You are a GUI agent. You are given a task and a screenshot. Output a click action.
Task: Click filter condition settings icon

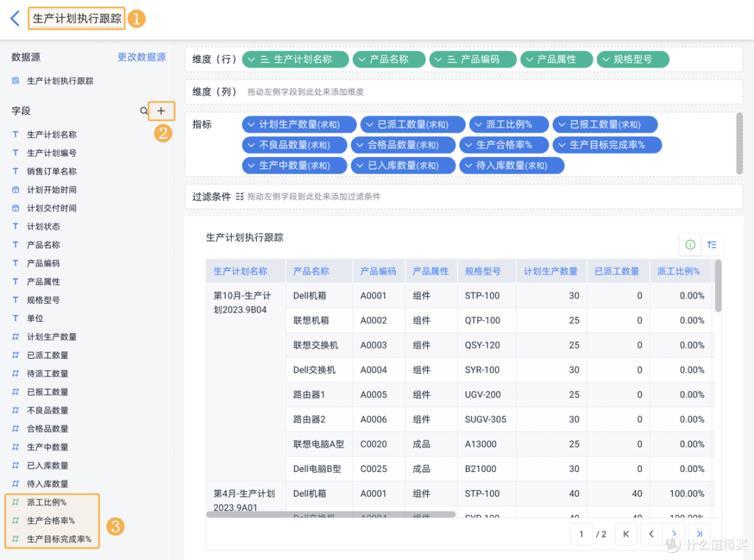(x=239, y=197)
